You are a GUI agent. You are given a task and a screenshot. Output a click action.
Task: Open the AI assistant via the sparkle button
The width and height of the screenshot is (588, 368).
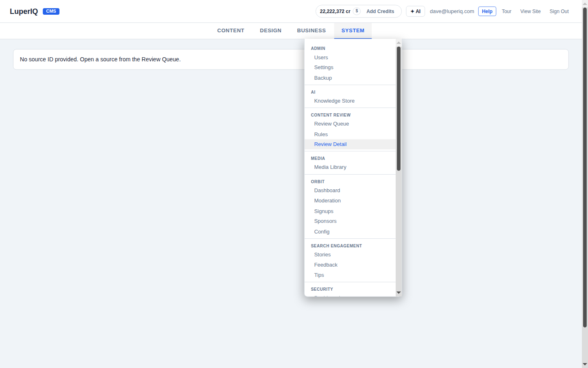415,11
